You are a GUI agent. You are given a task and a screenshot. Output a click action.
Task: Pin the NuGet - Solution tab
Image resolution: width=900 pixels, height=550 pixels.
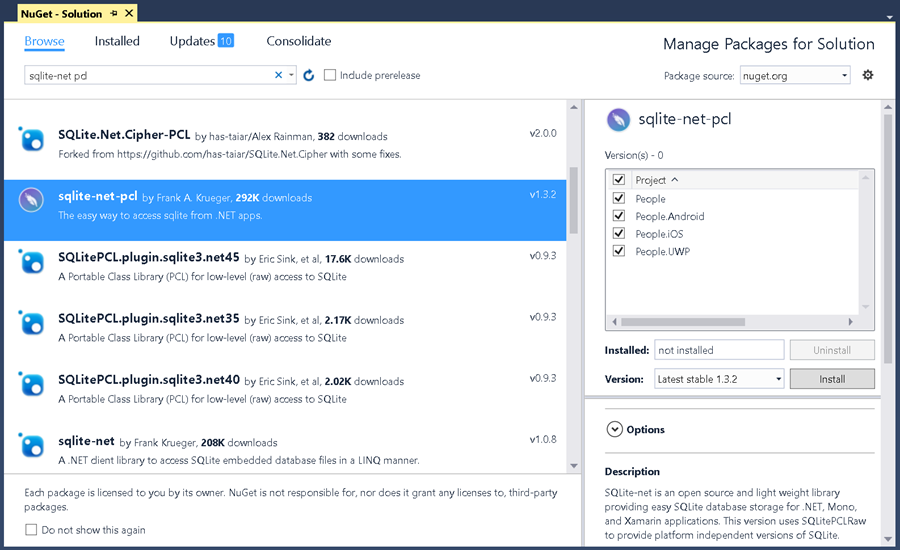114,13
